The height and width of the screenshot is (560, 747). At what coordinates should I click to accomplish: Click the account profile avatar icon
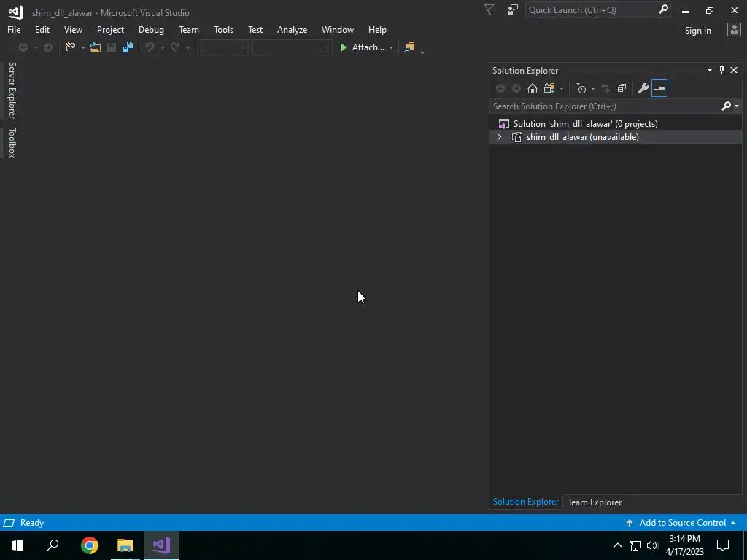click(x=734, y=30)
